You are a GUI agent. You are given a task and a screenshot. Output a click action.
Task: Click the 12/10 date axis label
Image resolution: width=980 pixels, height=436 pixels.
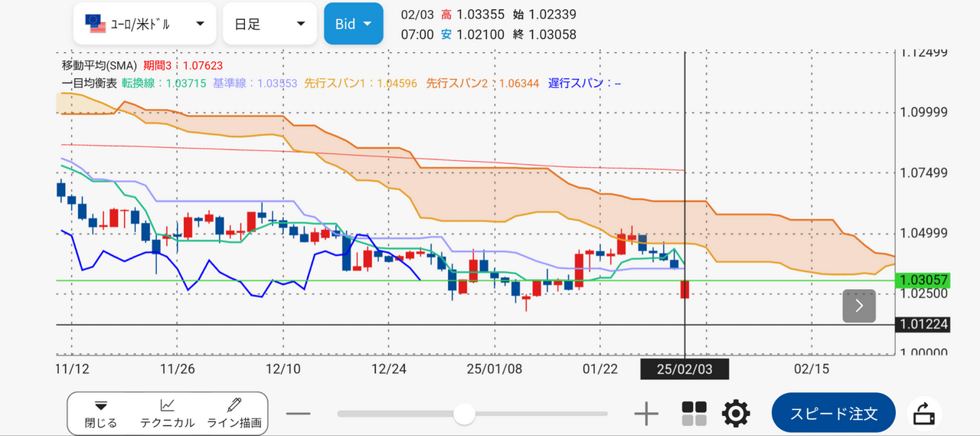click(283, 369)
